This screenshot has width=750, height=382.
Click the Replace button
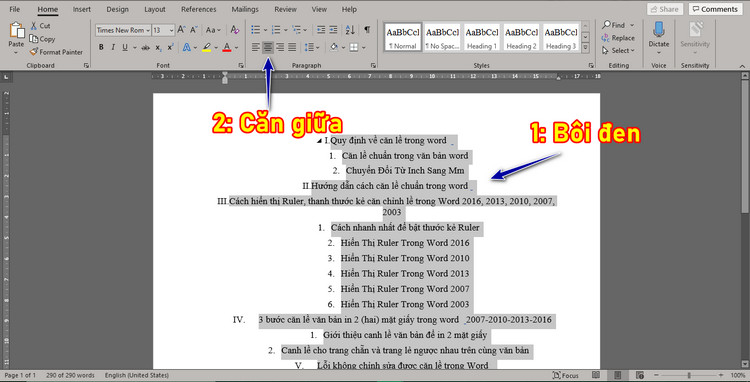[x=618, y=38]
